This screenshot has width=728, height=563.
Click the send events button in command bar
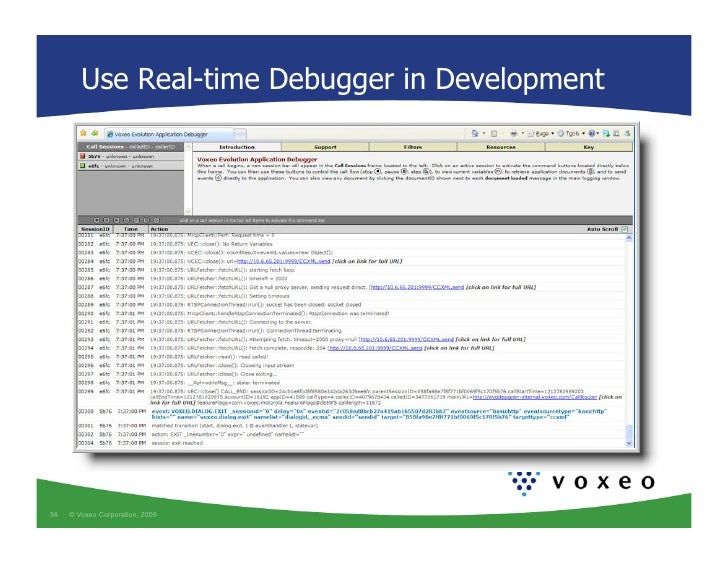156,220
